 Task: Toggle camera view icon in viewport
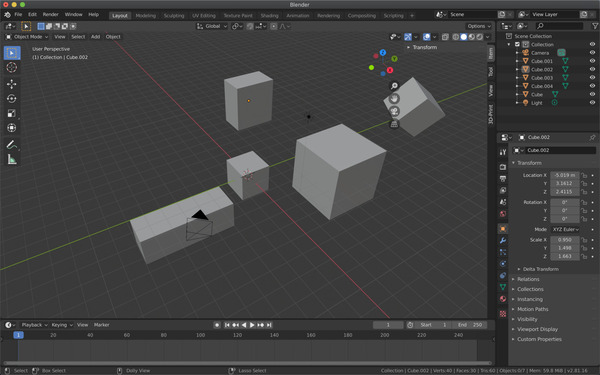coord(394,111)
